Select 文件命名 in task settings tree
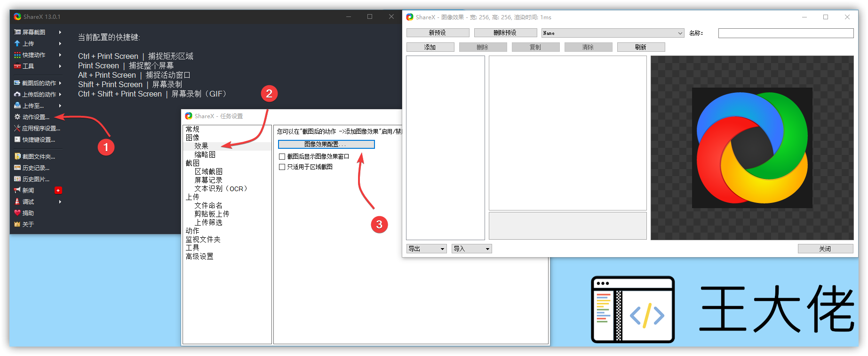This screenshot has height=356, width=868. [208, 205]
